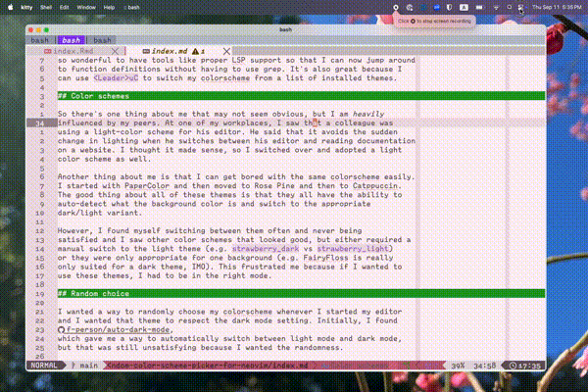Click the keyboard input source icon

[464, 7]
